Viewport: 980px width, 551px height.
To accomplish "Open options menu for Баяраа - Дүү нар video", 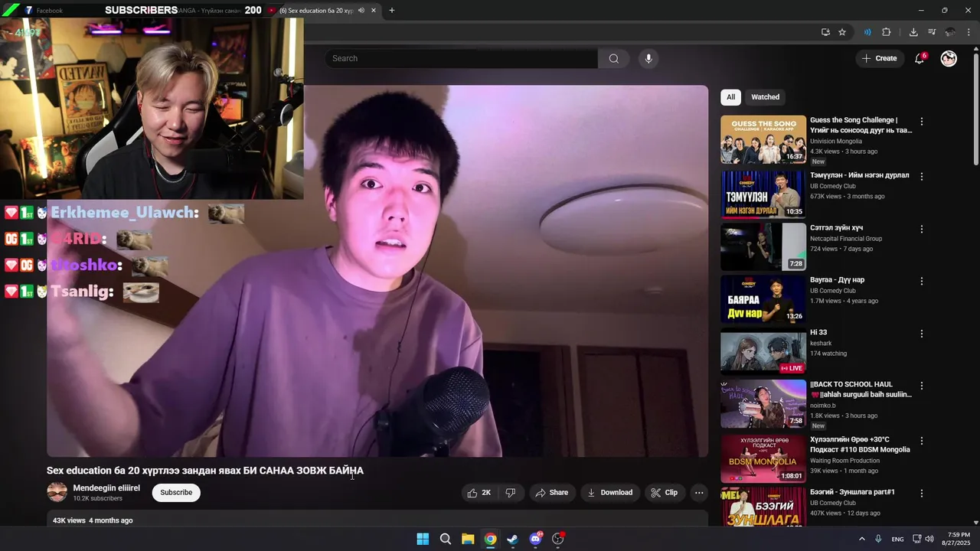I will point(922,282).
